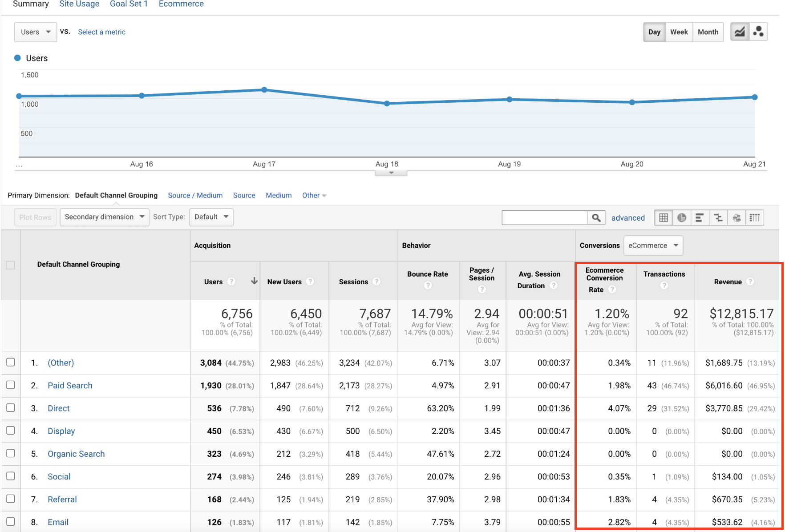The height and width of the screenshot is (532, 785).
Task: Select the performance bar view icon
Action: [700, 218]
